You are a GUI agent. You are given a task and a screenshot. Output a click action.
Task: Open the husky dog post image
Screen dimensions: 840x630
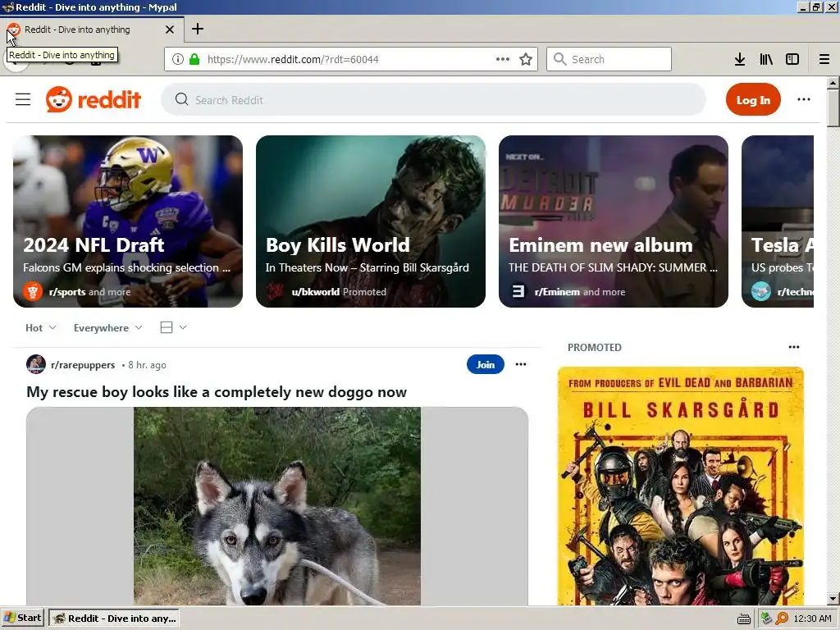tap(277, 506)
